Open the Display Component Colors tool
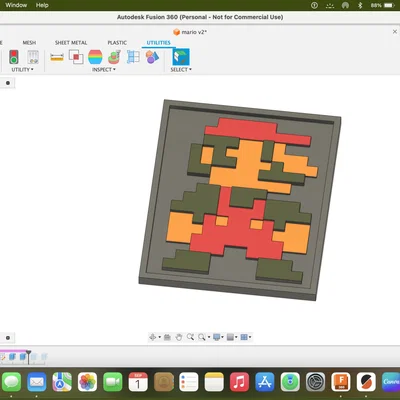Viewport: 400px width, 400px height. pos(152,57)
